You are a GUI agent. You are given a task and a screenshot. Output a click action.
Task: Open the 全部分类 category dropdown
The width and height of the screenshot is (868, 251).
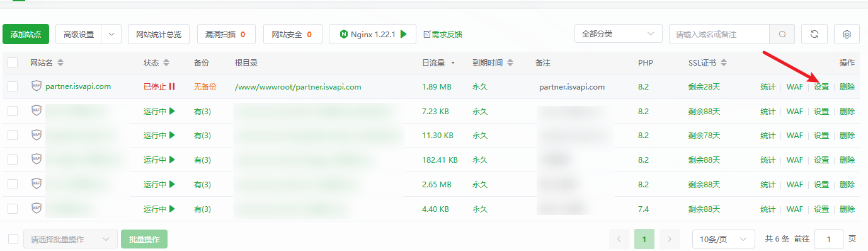(618, 34)
